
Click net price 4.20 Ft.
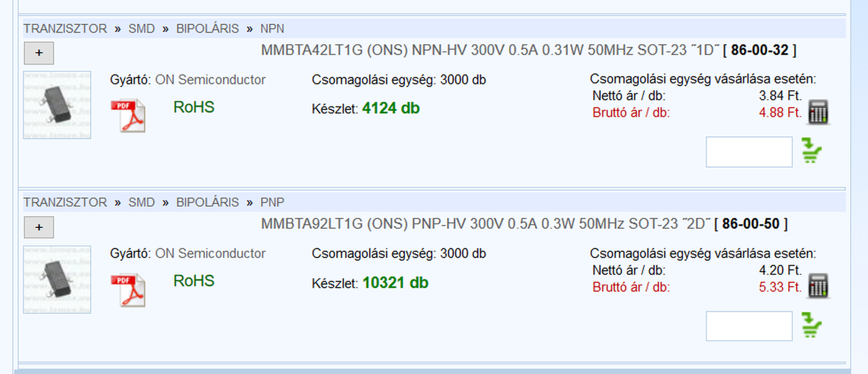point(781,271)
